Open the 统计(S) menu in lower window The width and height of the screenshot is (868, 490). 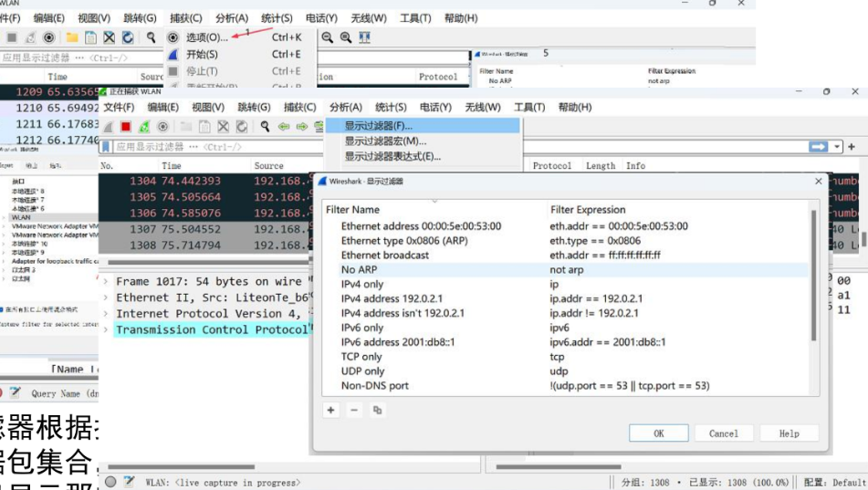click(x=392, y=107)
